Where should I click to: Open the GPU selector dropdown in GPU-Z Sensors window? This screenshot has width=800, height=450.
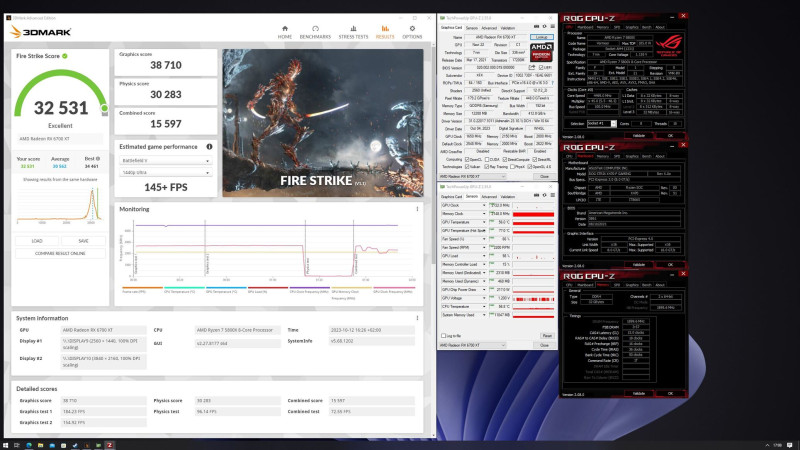point(472,345)
